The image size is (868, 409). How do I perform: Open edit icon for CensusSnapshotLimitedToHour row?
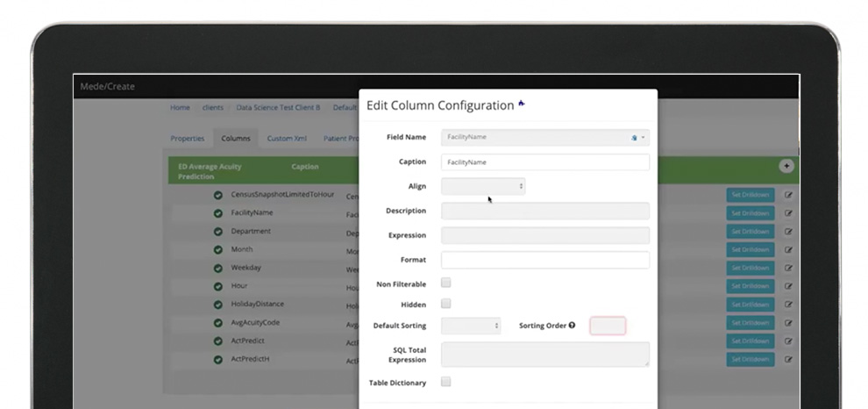(x=788, y=195)
